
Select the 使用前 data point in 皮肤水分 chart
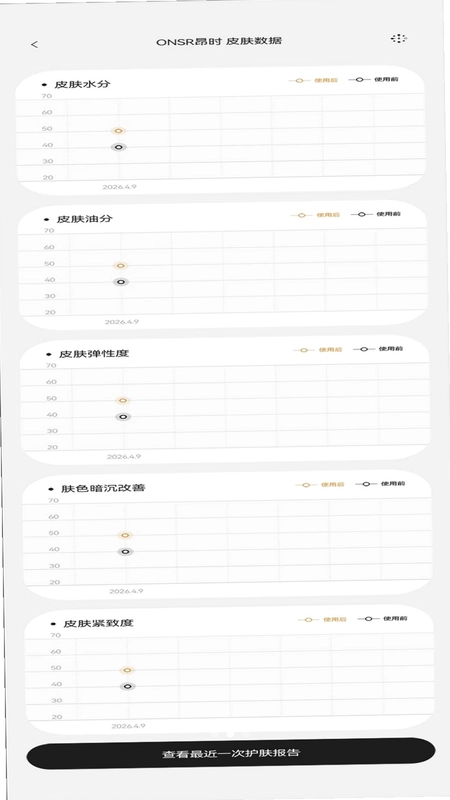[x=119, y=147]
